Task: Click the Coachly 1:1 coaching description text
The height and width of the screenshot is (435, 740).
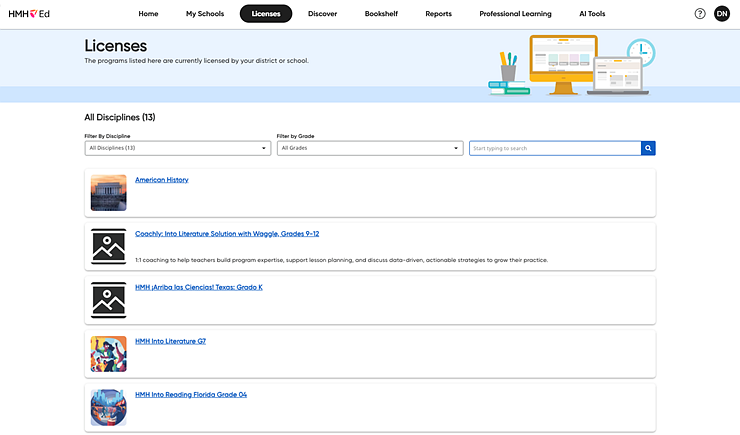Action: pos(341,260)
